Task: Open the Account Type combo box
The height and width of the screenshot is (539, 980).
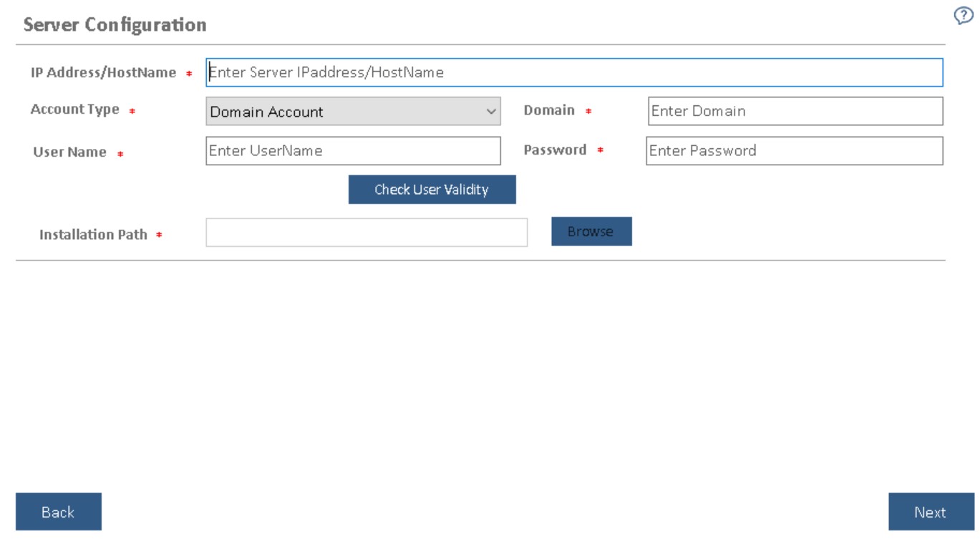Action: pyautogui.click(x=352, y=112)
